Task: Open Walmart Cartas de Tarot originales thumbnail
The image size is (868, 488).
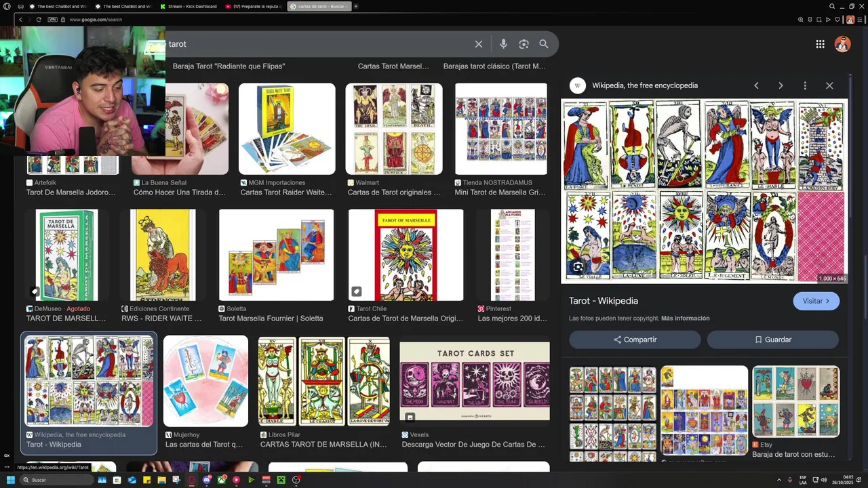Action: pyautogui.click(x=394, y=129)
